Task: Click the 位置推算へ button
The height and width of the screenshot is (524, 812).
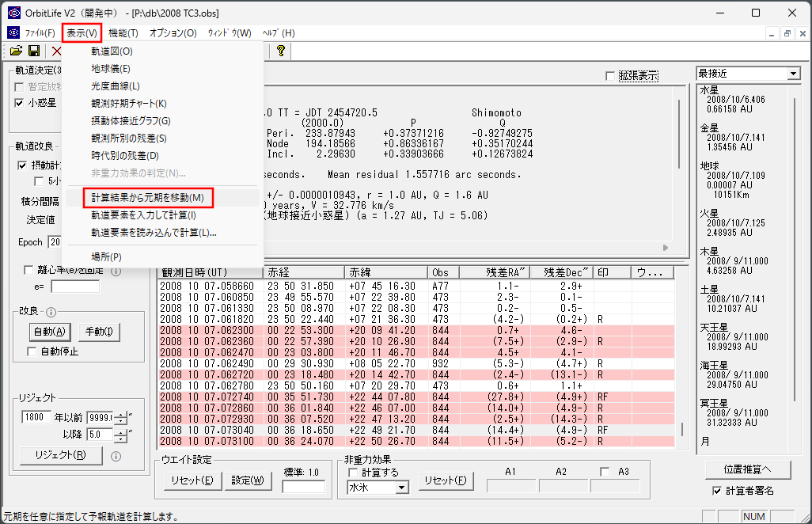Action: pyautogui.click(x=747, y=469)
